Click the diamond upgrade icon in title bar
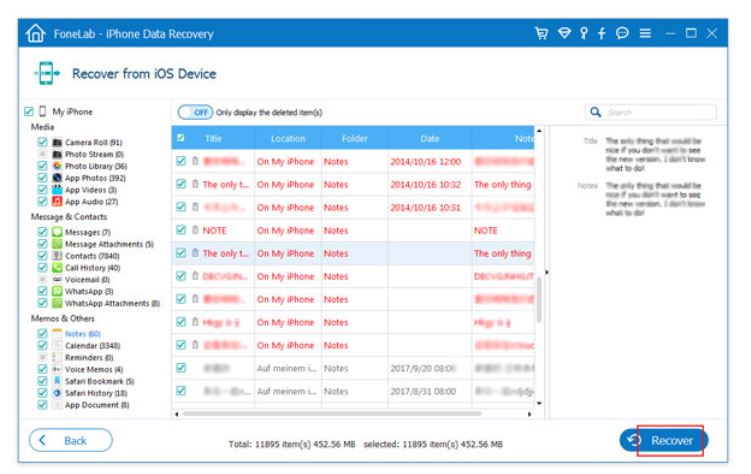Viewport: 751px width, 474px height. [564, 33]
